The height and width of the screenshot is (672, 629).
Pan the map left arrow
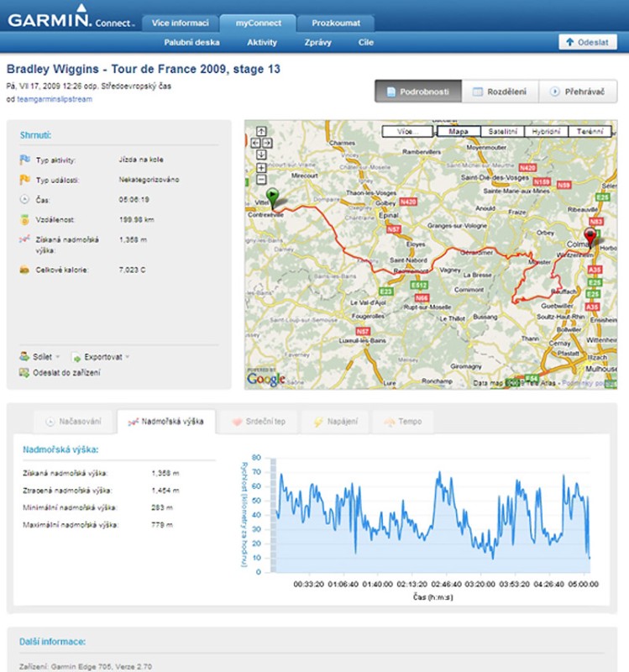pyautogui.click(x=255, y=143)
